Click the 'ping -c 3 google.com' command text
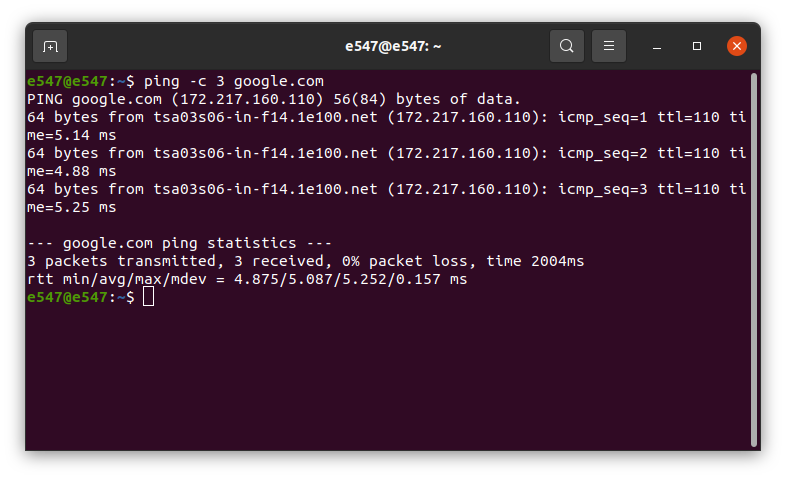 pyautogui.click(x=234, y=81)
